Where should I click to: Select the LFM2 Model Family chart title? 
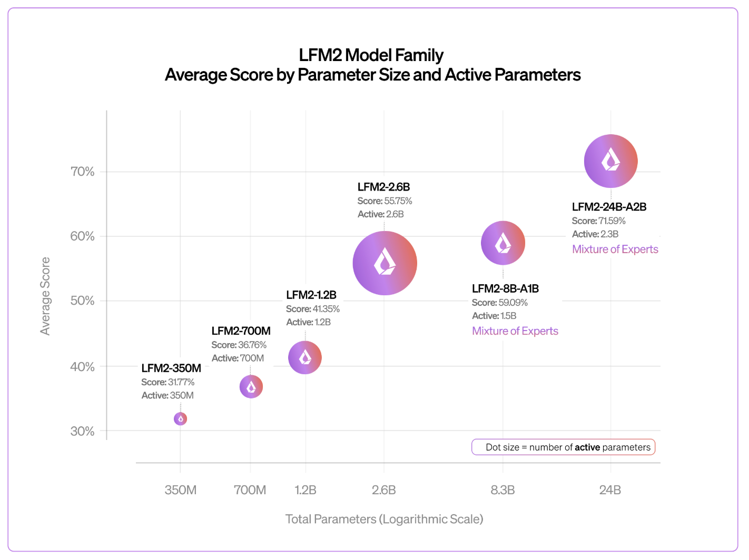point(371,55)
